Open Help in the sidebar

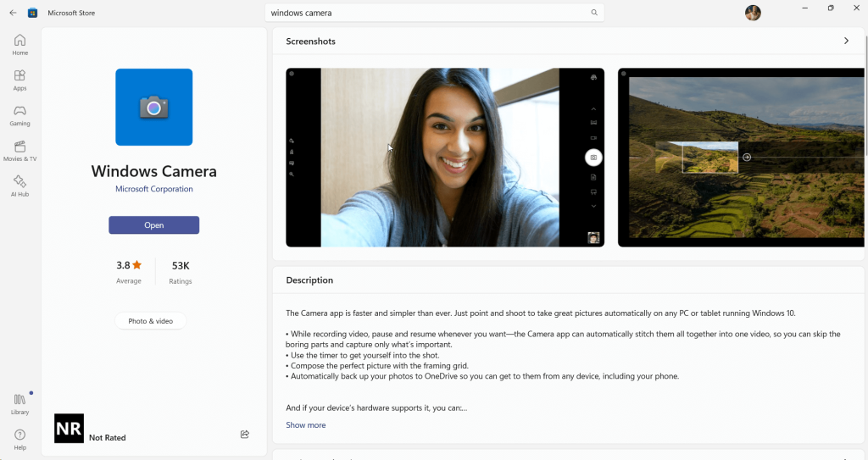point(19,440)
